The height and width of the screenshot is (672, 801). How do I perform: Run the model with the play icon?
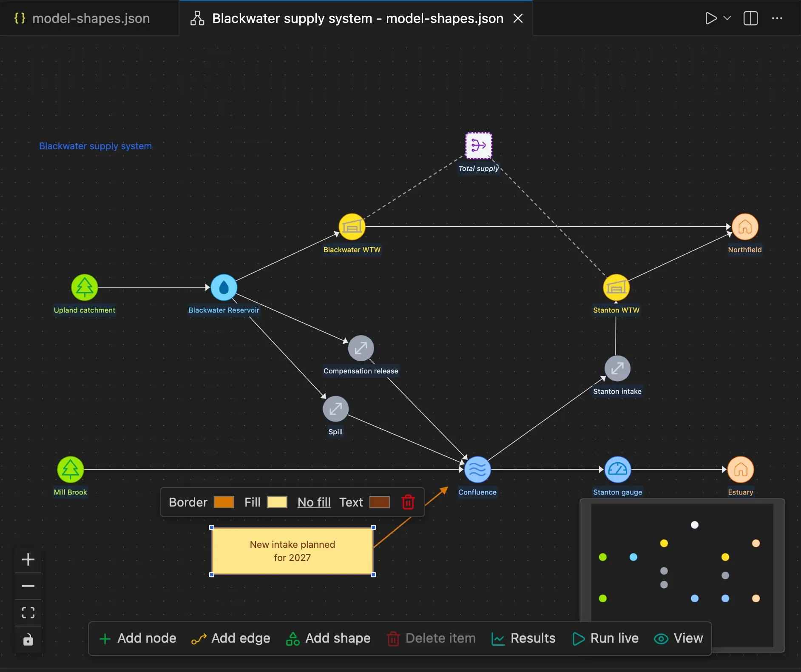pos(710,18)
